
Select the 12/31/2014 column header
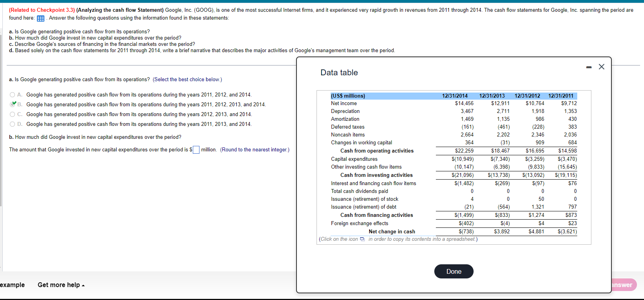coord(455,96)
